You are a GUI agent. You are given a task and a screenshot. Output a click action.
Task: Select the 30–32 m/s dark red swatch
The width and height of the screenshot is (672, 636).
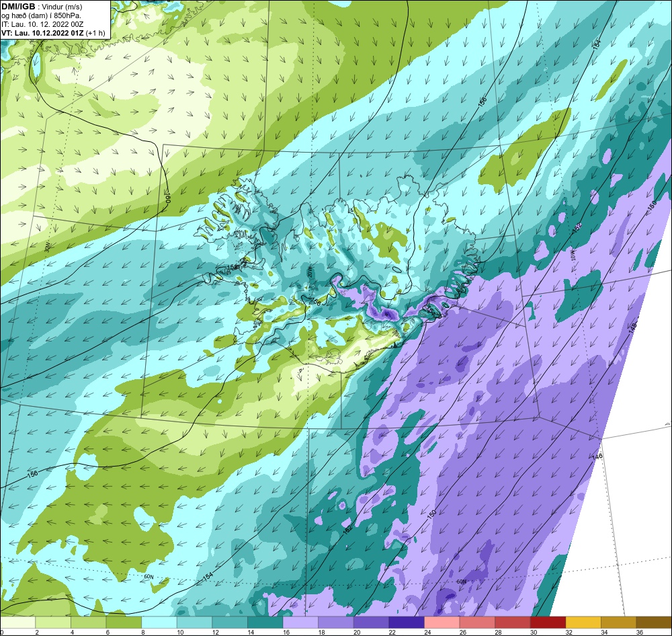point(548,622)
